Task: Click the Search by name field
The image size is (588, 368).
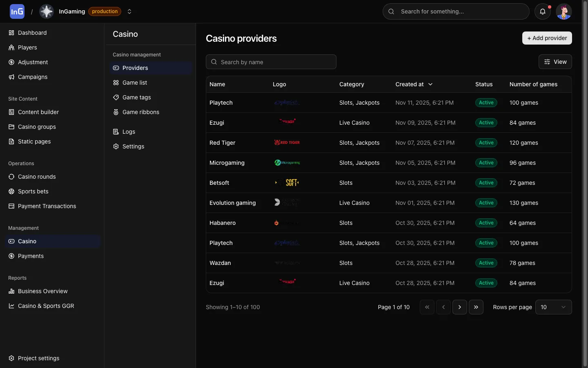Action: pyautogui.click(x=271, y=62)
